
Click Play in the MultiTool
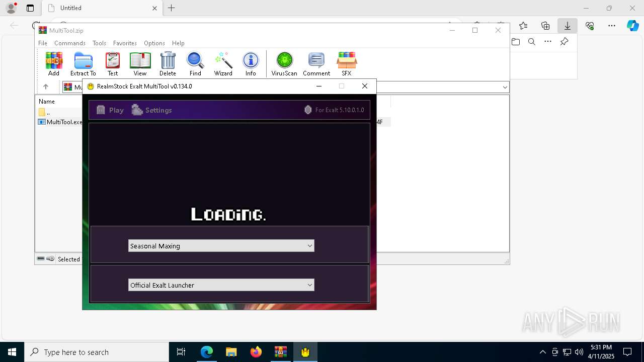click(110, 110)
